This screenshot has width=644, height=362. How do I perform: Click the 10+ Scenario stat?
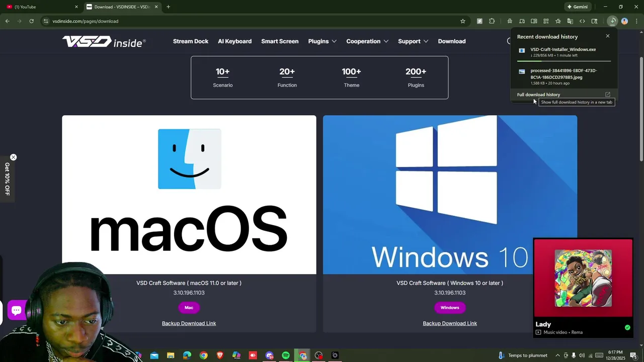coord(223,77)
